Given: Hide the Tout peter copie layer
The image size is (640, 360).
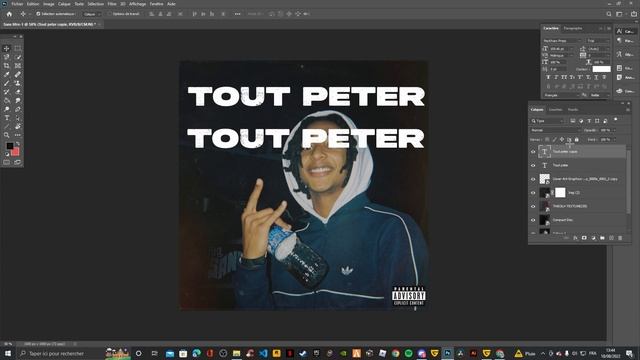Looking at the screenshot, I should click(x=533, y=151).
